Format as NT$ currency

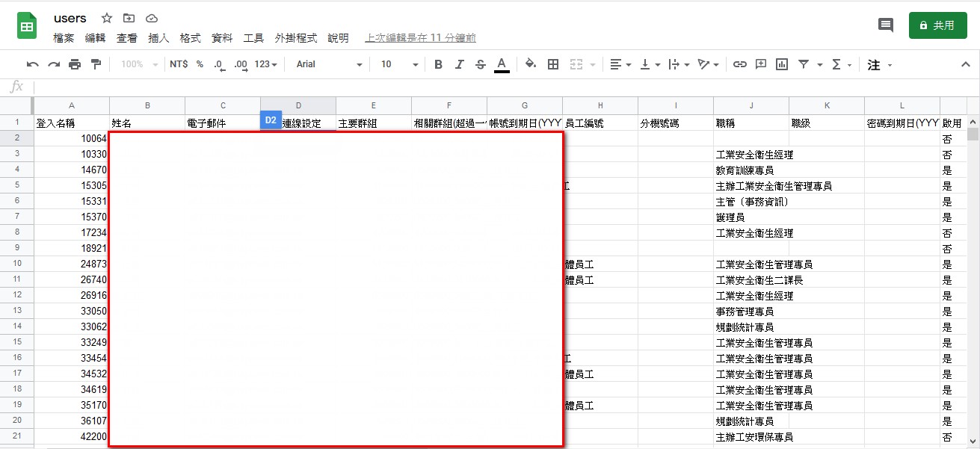tap(179, 64)
